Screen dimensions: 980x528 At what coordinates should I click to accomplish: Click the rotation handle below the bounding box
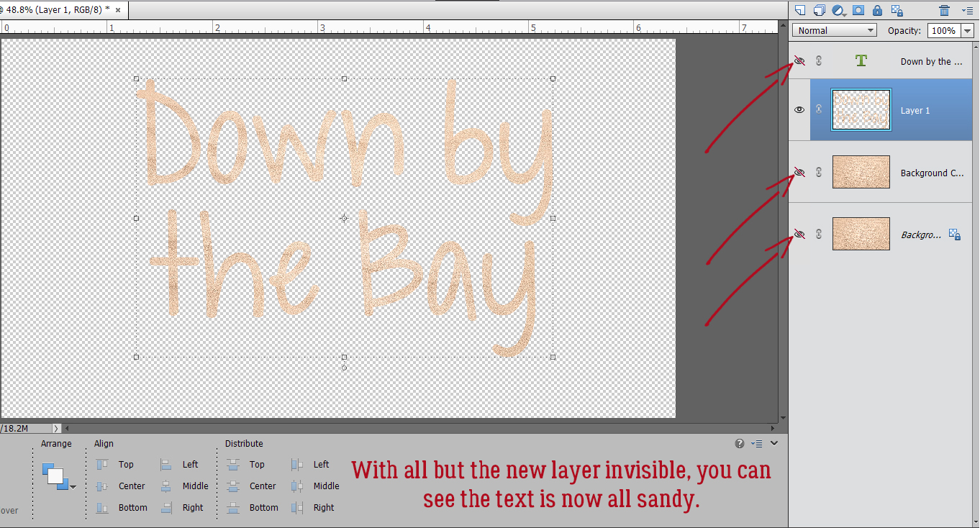click(x=344, y=368)
